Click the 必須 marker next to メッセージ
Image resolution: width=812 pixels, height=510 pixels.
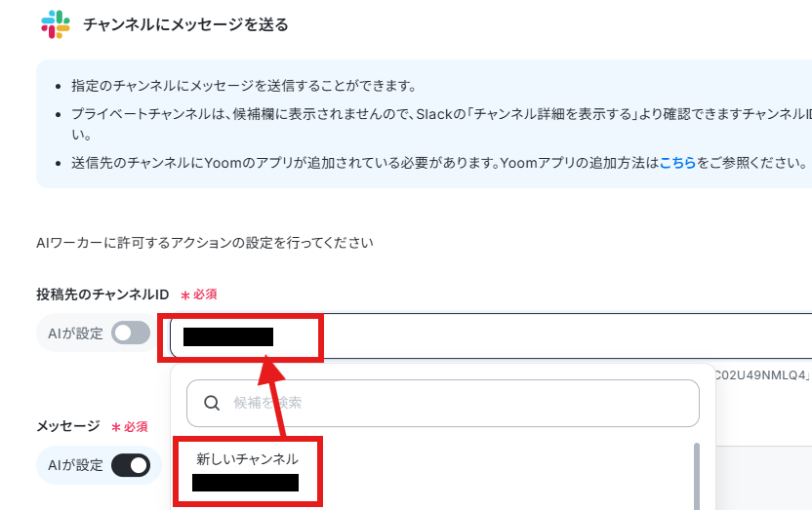point(130,427)
